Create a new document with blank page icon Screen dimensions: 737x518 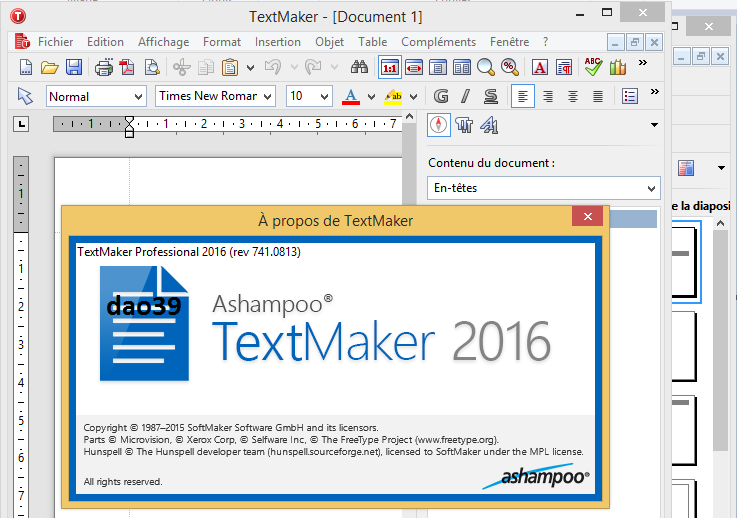26,68
